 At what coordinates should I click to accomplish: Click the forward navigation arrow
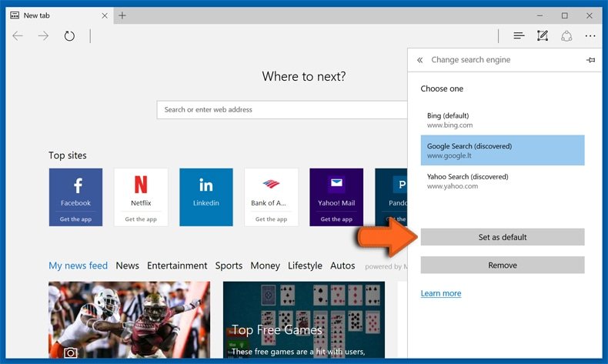(x=43, y=36)
